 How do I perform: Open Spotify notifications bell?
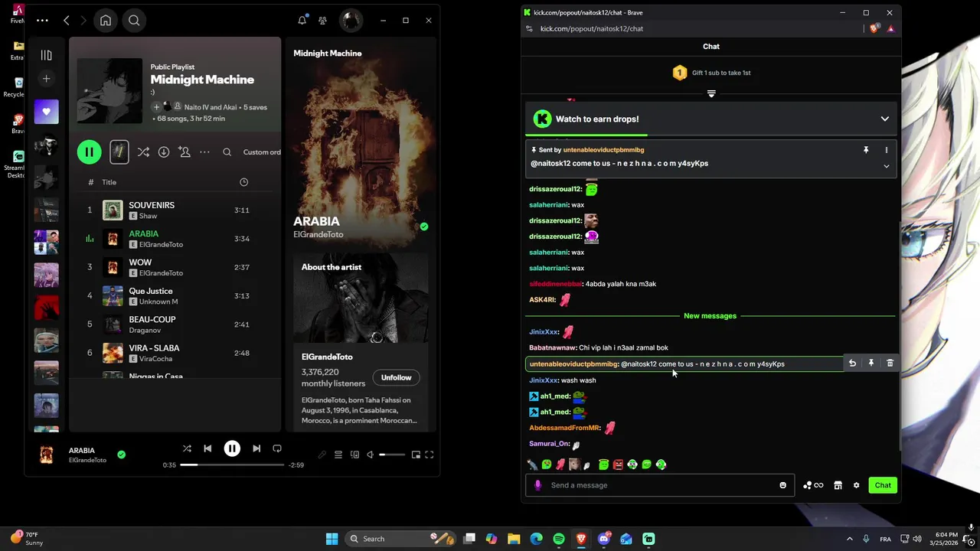click(x=302, y=21)
